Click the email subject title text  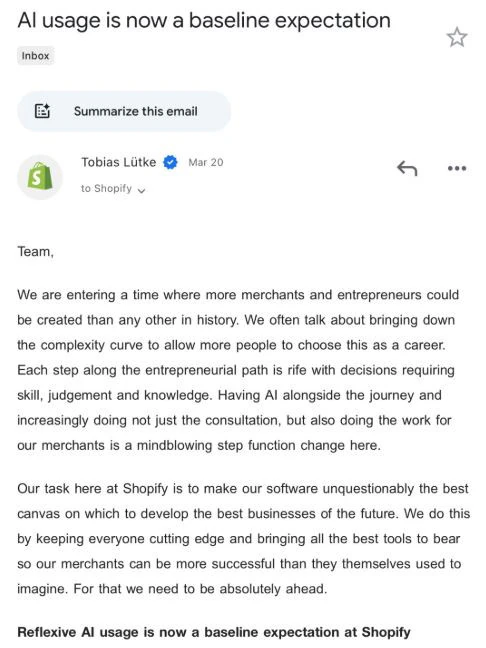204,21
